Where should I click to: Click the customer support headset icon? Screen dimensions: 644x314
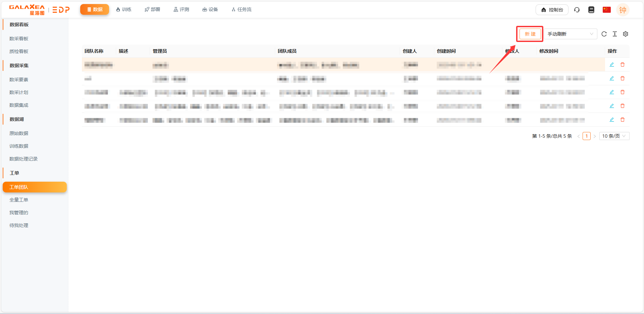(577, 10)
